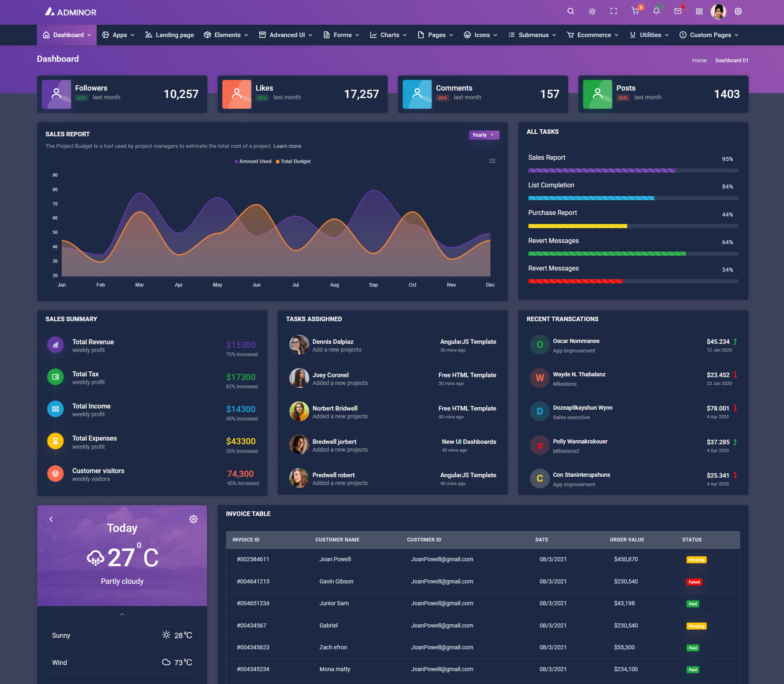The width and height of the screenshot is (784, 684).
Task: Toggle Total Budget legend series
Action: point(294,162)
